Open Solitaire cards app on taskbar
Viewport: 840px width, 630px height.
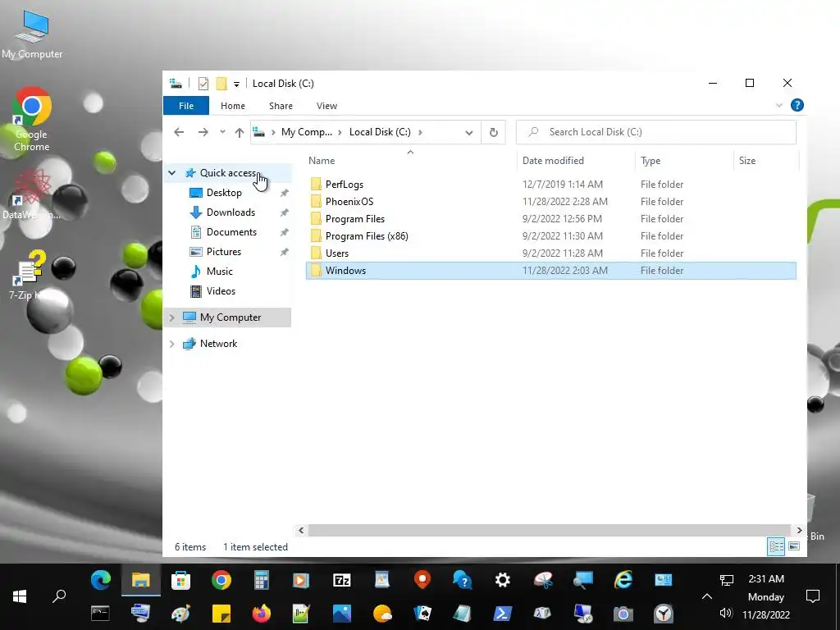coord(422,613)
